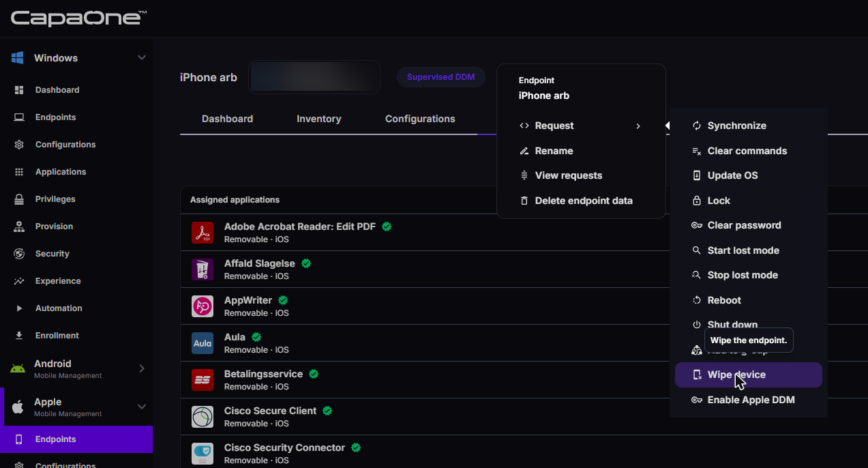This screenshot has height=468, width=868.
Task: Open Privileges lock icon in sidebar
Action: pos(19,199)
